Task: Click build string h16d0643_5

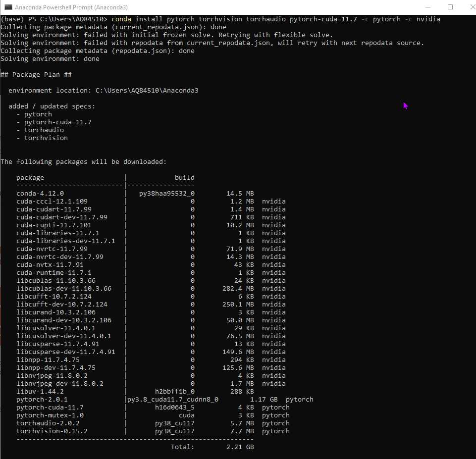Action: pyautogui.click(x=174, y=407)
